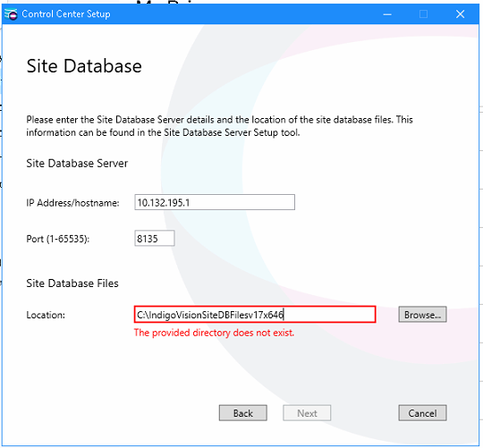Minimize the Control Center Setup window
This screenshot has height=448, width=483.
(387, 14)
